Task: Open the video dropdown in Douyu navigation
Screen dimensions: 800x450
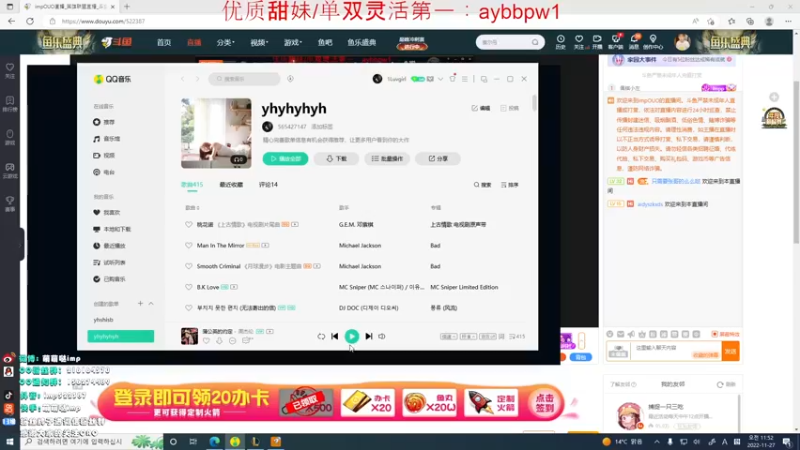Action: coord(259,42)
